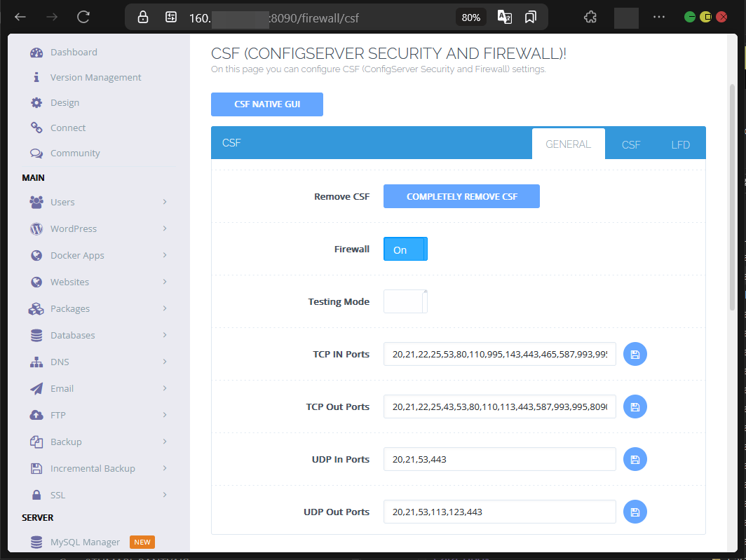Expand the Email menu chevron

(x=165, y=388)
